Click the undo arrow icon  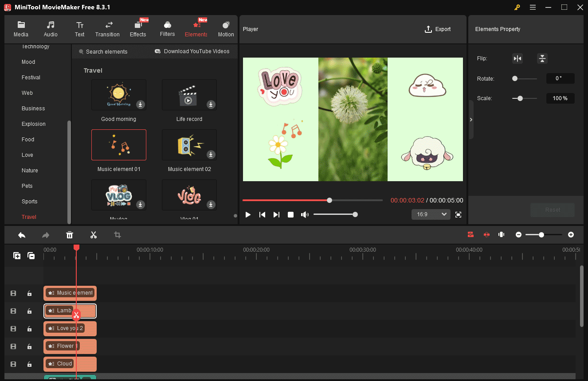point(22,235)
